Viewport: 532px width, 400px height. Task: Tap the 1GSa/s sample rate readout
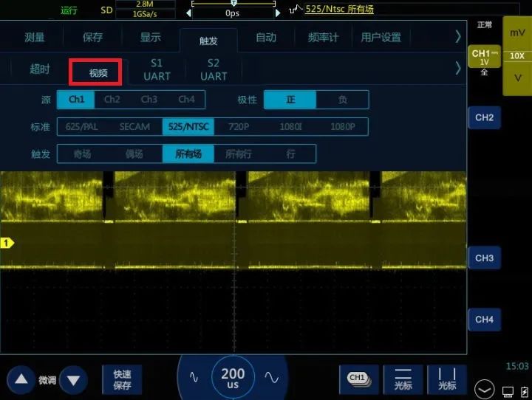pyautogui.click(x=146, y=14)
